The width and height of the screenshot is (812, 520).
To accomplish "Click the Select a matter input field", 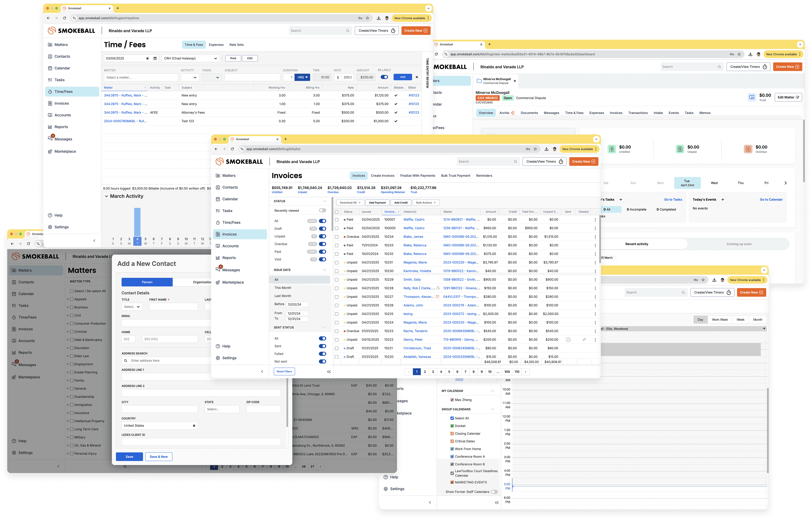I will coord(141,77).
